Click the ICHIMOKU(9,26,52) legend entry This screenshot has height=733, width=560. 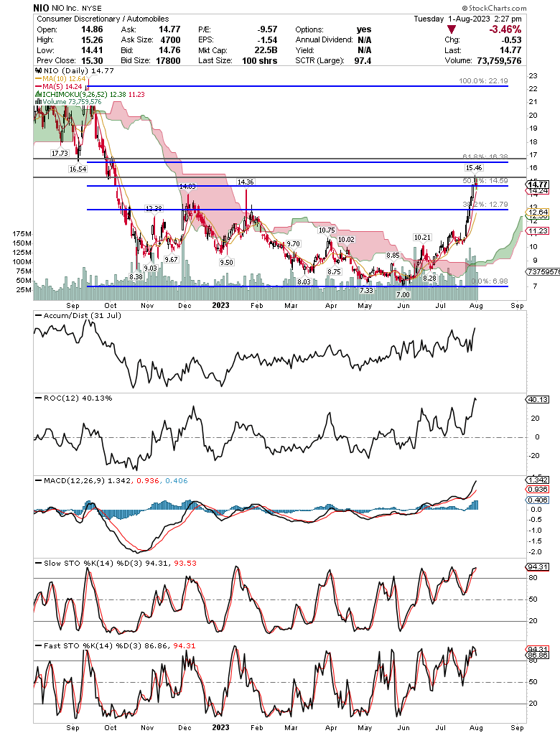pyautogui.click(x=90, y=95)
